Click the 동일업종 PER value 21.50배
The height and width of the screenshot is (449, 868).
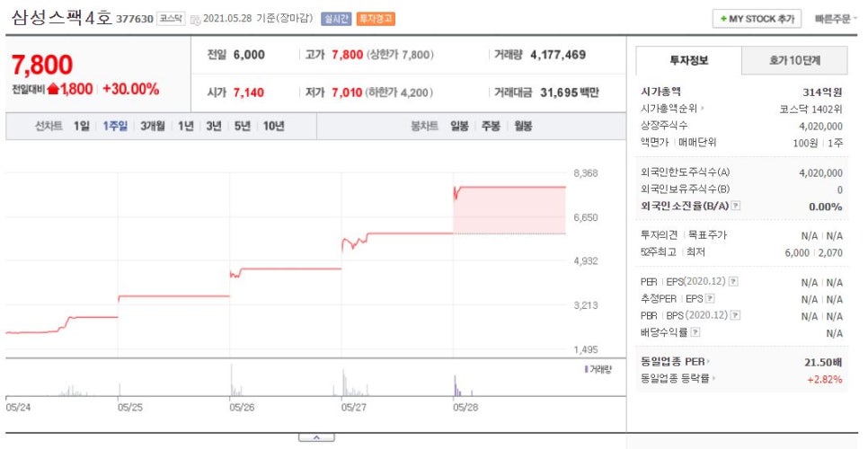823,362
